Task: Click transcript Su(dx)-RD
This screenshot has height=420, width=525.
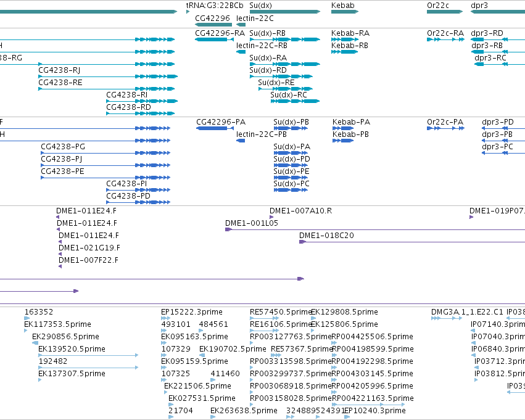Action: click(281, 76)
